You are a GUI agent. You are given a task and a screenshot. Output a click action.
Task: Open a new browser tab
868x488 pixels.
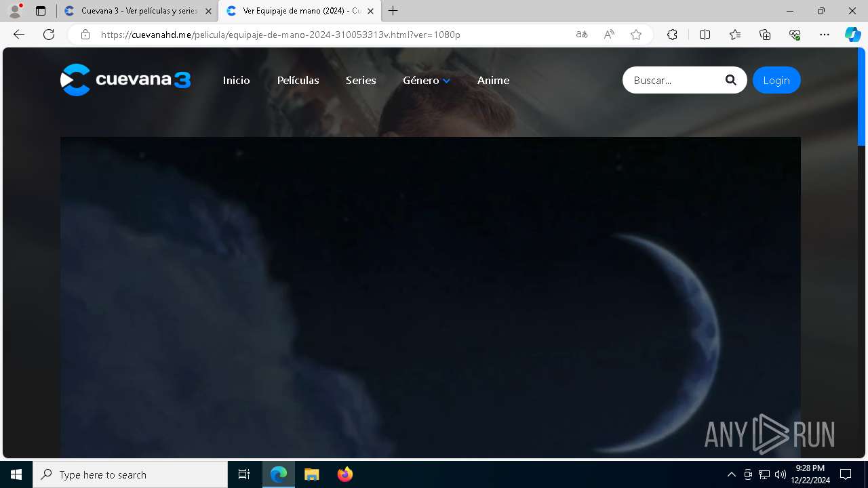[393, 11]
